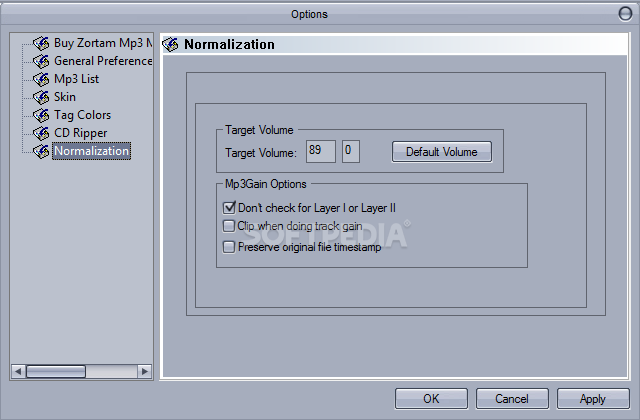Click the tree scrollbar left arrow
Screen dimensions: 640x420
click(18, 371)
